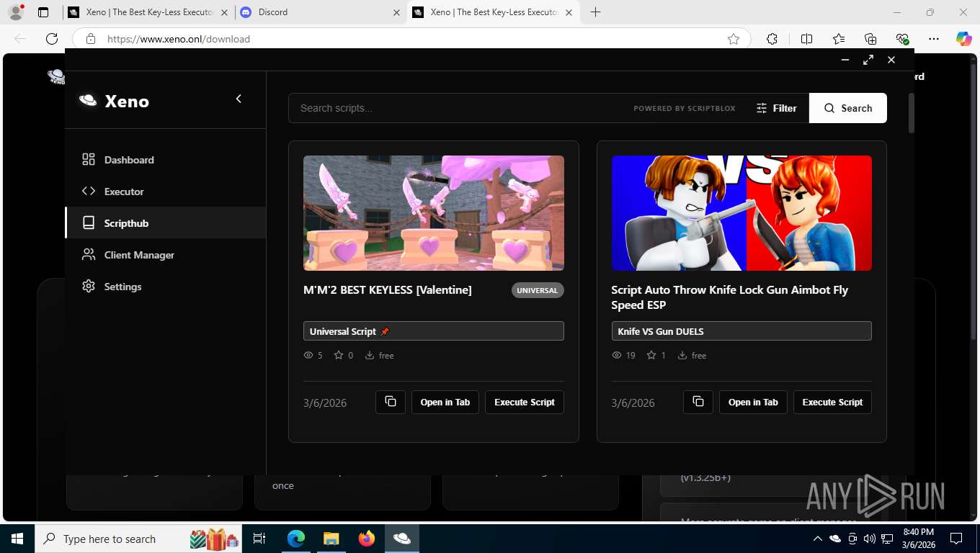Open Auto Throw Knife script in tab
980x553 pixels.
click(753, 402)
